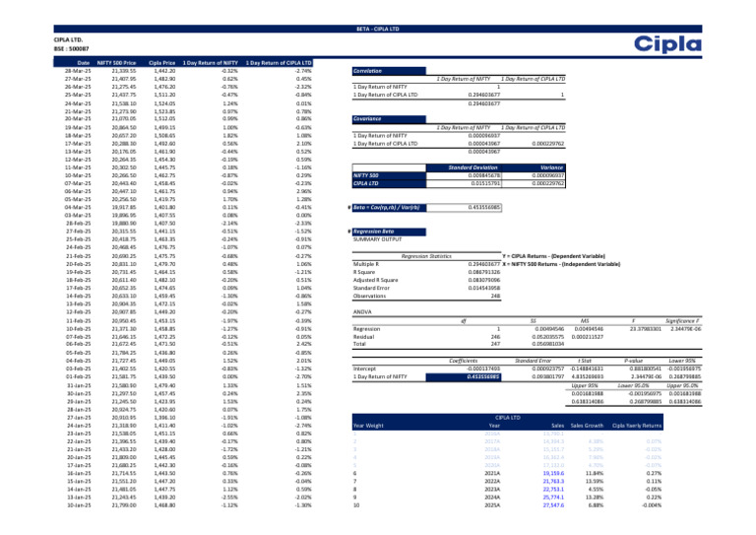Image resolution: width=756 pixels, height=535 pixels.
Task: Select the date cell "24-Mar-25"
Action: point(78,103)
